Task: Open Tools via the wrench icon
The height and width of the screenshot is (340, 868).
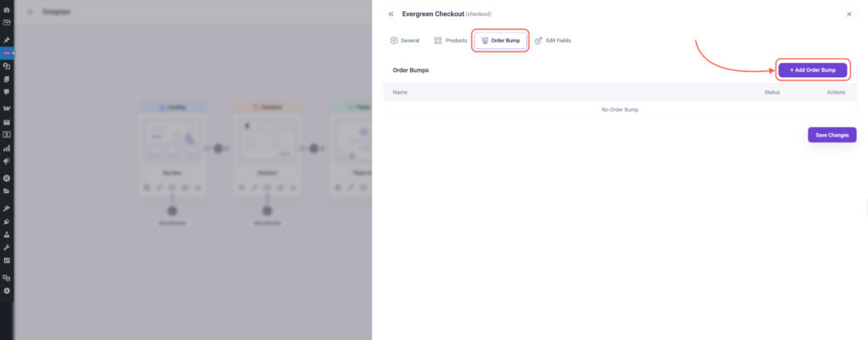Action: point(7,247)
